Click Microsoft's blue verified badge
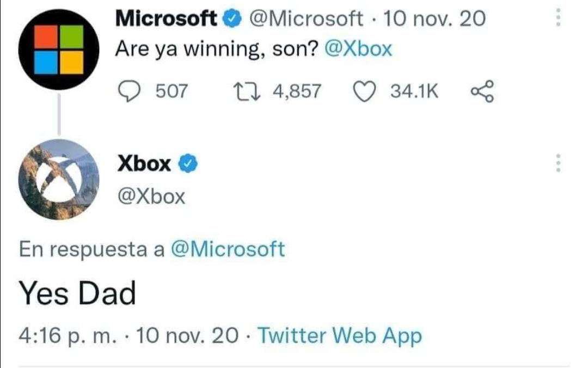The image size is (588, 368). 230,20
